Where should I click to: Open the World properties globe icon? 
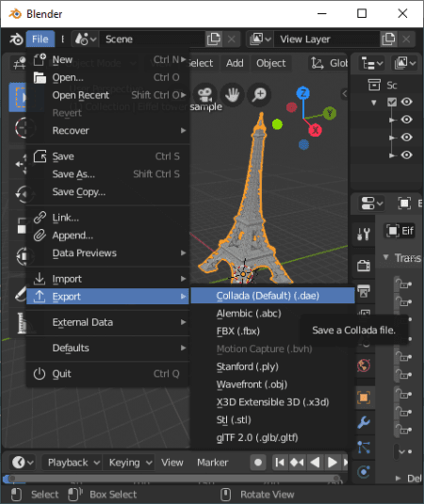click(x=364, y=366)
